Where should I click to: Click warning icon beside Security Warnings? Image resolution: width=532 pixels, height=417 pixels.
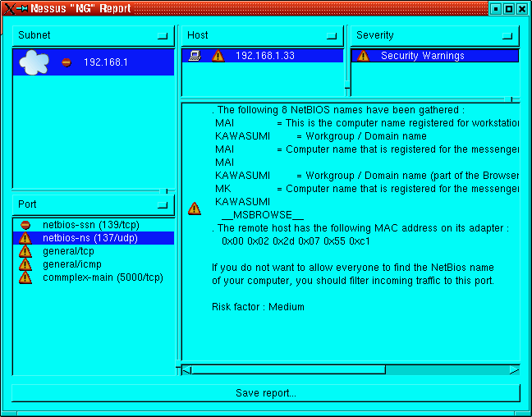coord(364,56)
